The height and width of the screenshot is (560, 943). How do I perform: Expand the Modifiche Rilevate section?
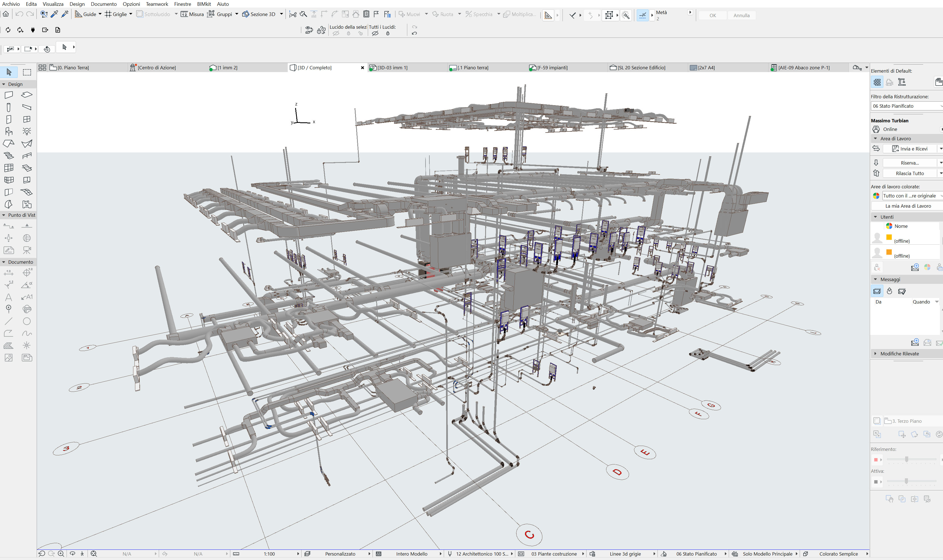click(875, 353)
